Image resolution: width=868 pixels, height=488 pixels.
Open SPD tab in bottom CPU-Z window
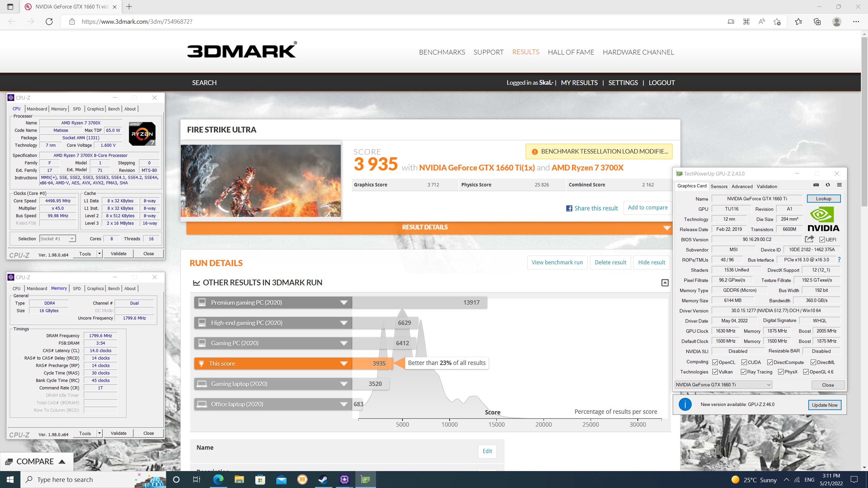(77, 288)
